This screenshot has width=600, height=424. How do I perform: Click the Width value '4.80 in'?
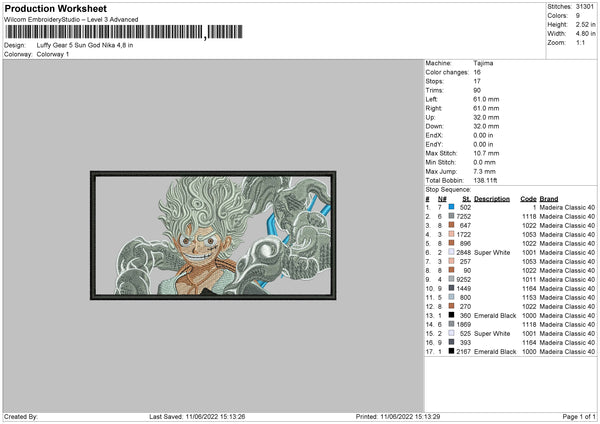click(x=585, y=34)
